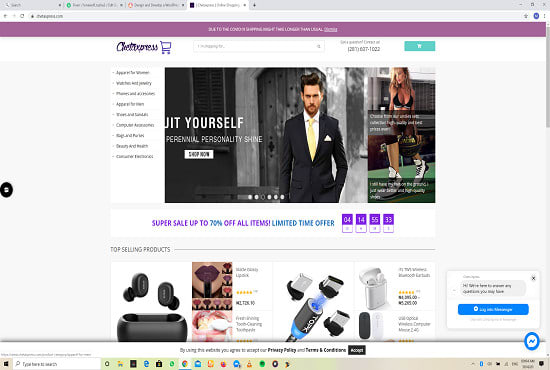Select the last carousel slide dot
The image size is (550, 370).
pos(282,197)
